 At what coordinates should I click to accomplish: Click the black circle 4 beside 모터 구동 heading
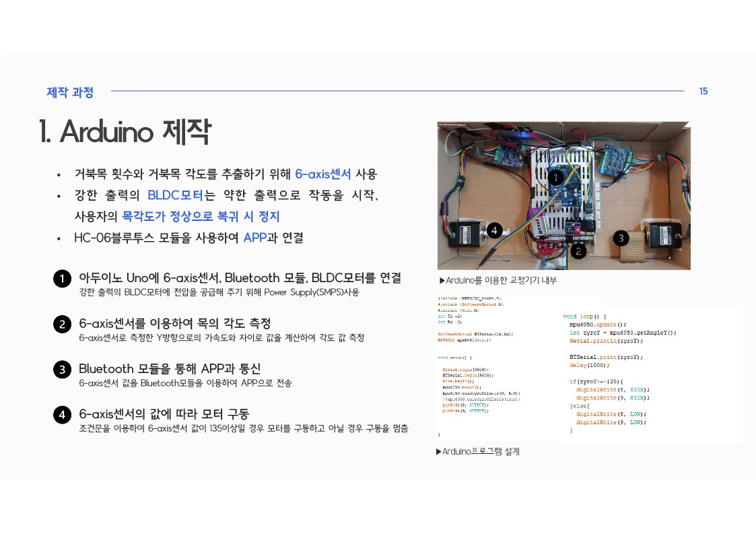(x=61, y=415)
